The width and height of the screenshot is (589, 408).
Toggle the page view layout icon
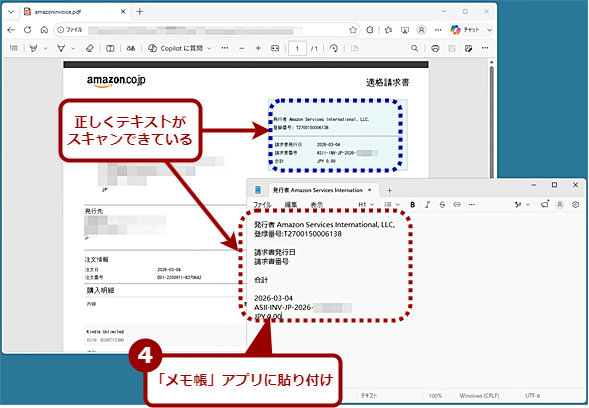coord(110,48)
